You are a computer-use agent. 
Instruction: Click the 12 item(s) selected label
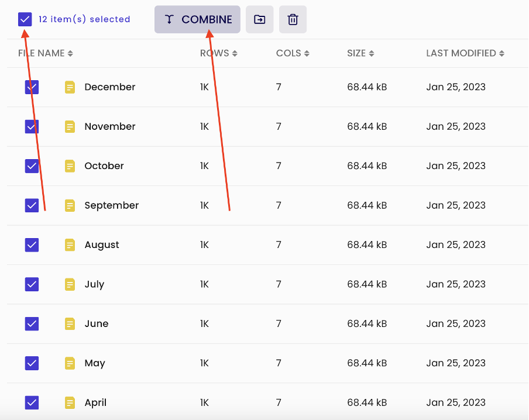85,19
